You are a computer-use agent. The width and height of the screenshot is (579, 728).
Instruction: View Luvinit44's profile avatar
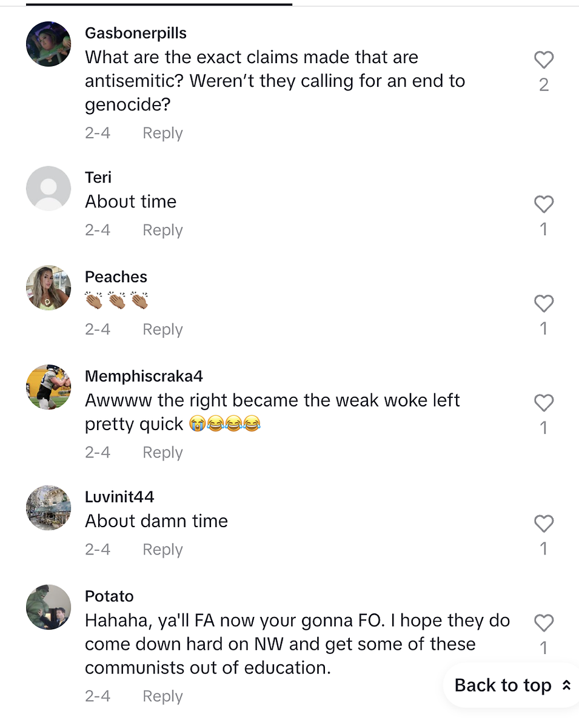pyautogui.click(x=49, y=508)
